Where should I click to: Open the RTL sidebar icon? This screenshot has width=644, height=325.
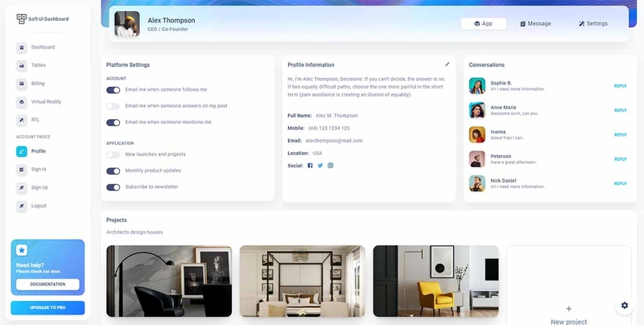coord(22,120)
